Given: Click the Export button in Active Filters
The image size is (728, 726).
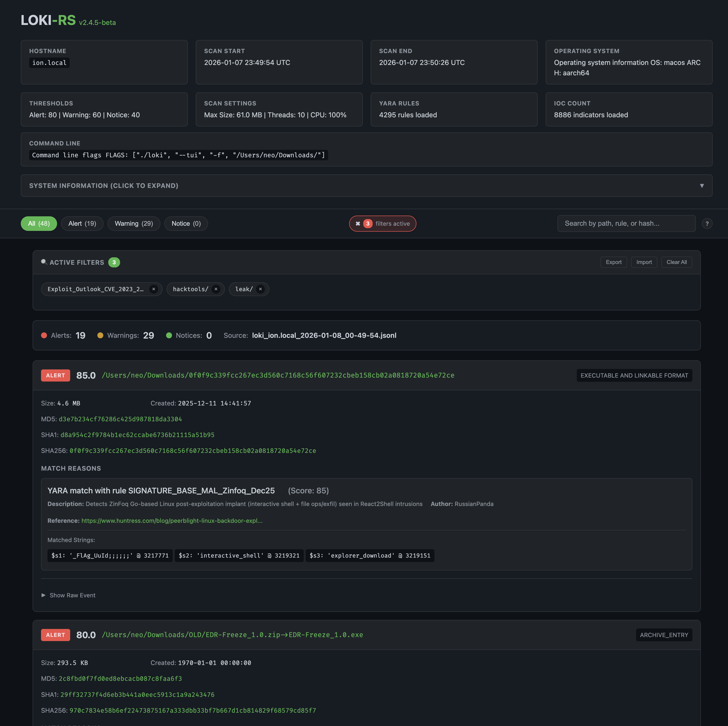Looking at the screenshot, I should pyautogui.click(x=613, y=262).
